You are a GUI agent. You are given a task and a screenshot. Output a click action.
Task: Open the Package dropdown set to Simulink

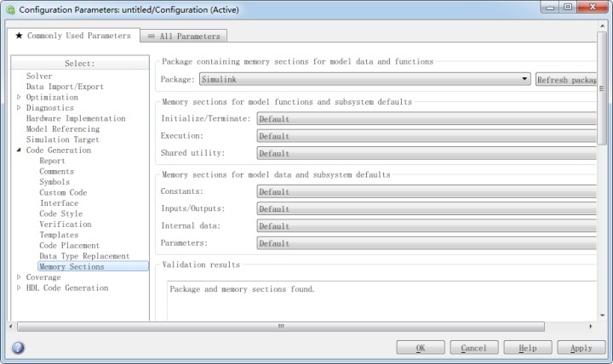click(x=364, y=79)
